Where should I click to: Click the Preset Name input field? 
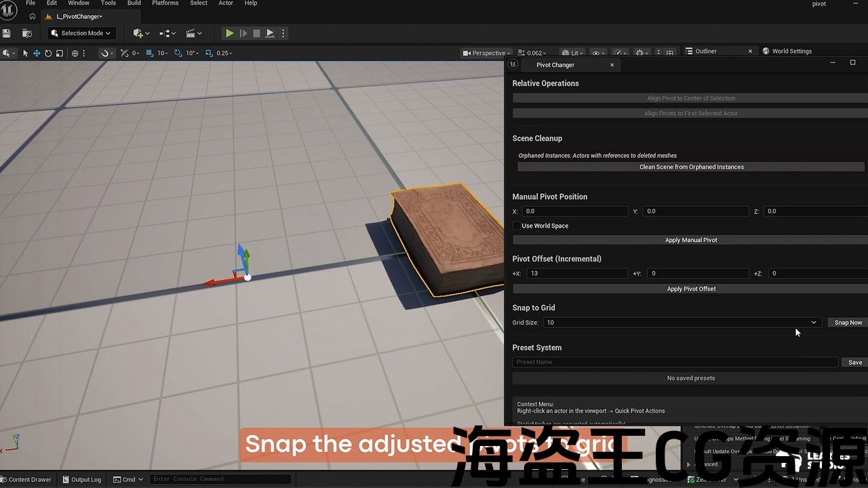pyautogui.click(x=675, y=362)
